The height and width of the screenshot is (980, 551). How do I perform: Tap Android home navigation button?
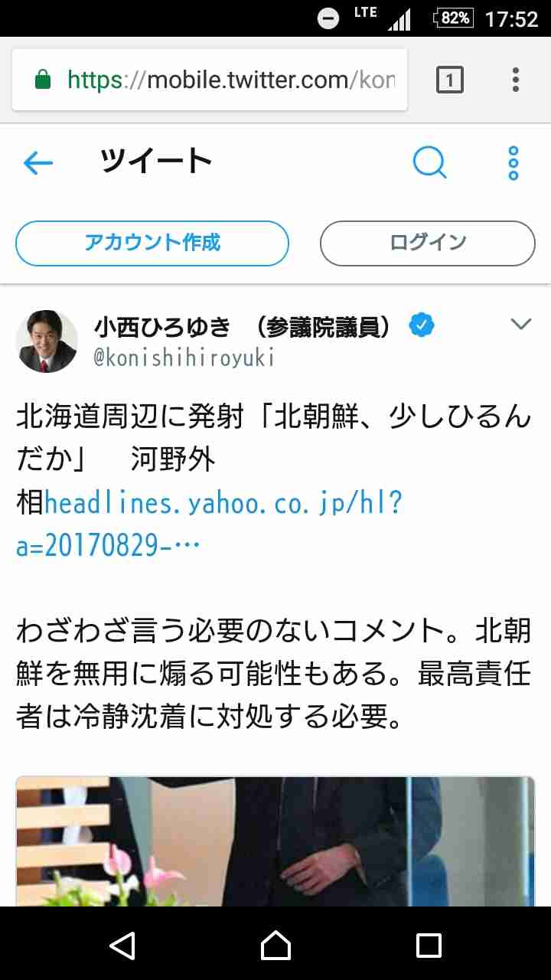(275, 945)
